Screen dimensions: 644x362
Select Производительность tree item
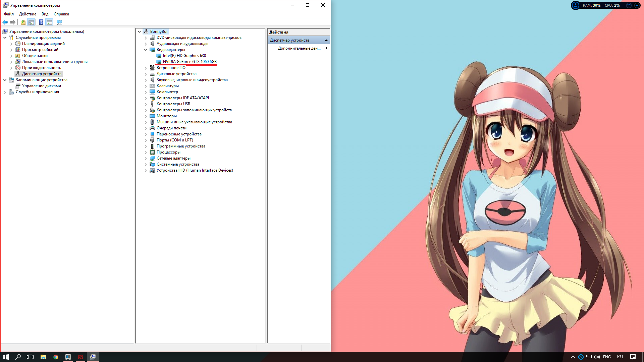click(x=41, y=68)
